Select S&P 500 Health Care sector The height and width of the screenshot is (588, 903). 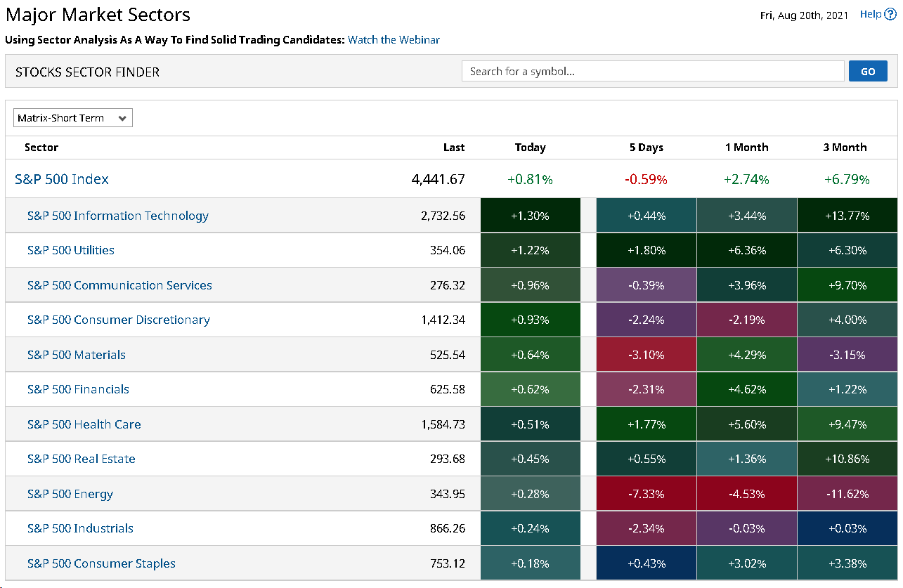tap(84, 424)
